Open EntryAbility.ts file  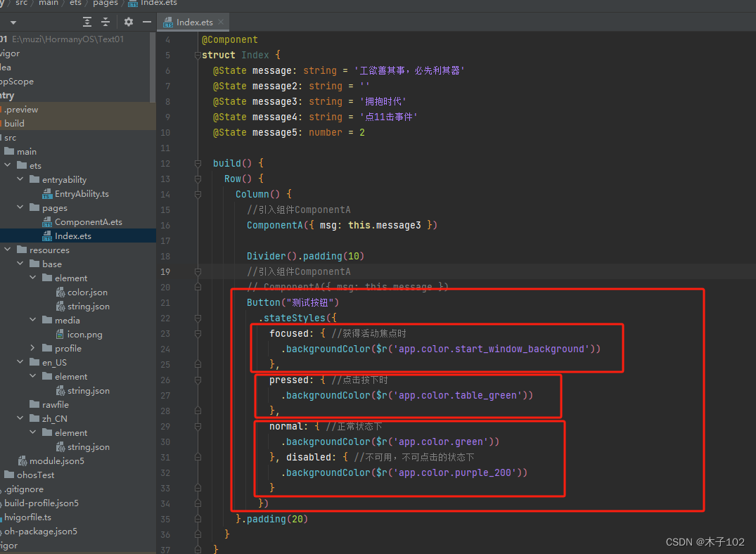click(82, 194)
